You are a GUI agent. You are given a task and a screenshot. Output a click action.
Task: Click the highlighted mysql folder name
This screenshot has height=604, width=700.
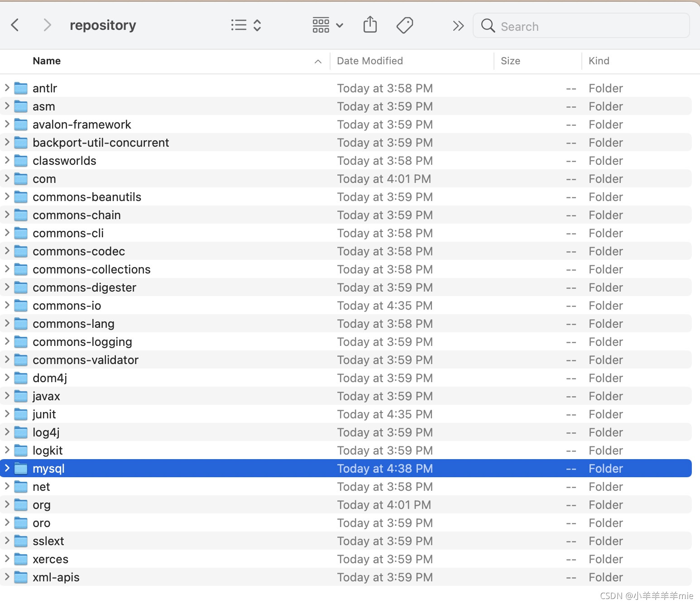48,469
